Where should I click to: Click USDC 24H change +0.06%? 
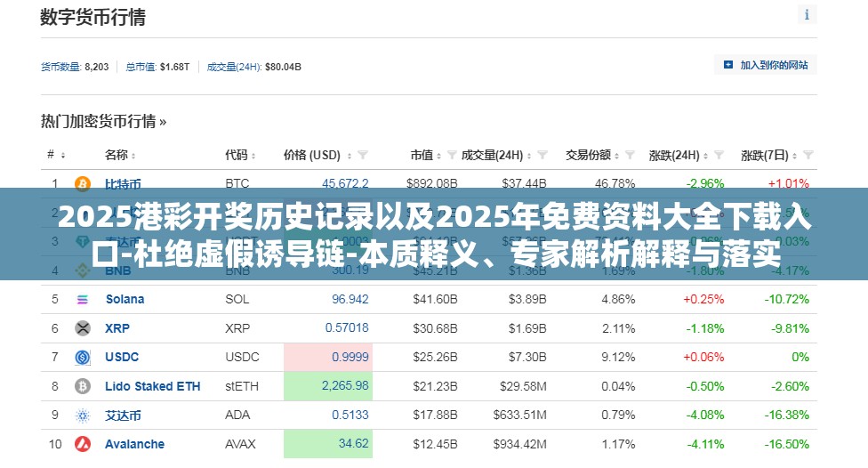coord(703,358)
